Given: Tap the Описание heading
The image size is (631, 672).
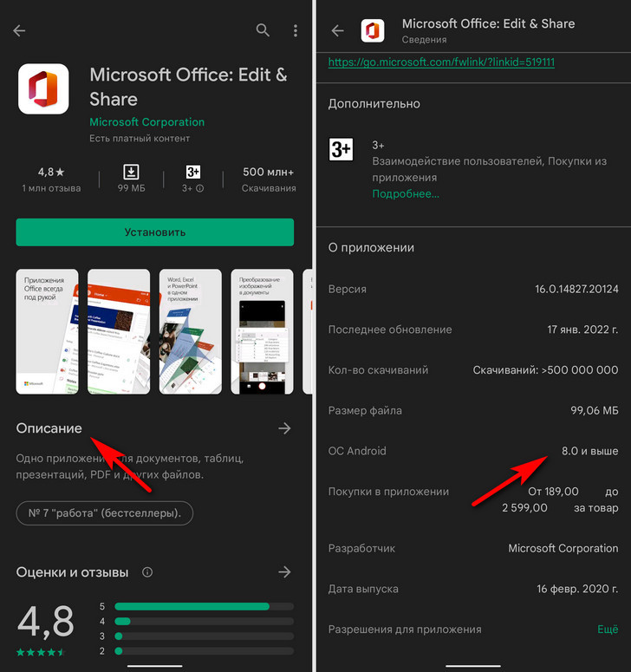Looking at the screenshot, I should coord(49,428).
